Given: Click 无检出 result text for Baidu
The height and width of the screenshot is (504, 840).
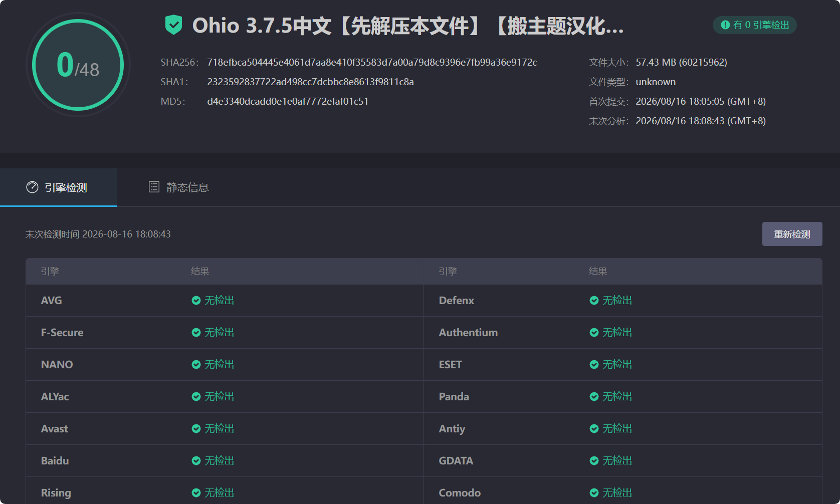Looking at the screenshot, I should [220, 460].
